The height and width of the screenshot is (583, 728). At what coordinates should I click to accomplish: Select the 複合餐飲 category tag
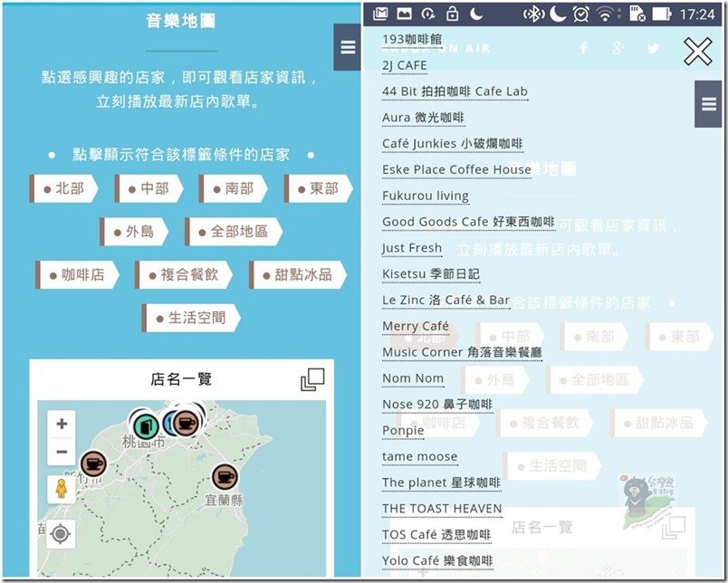tap(184, 275)
